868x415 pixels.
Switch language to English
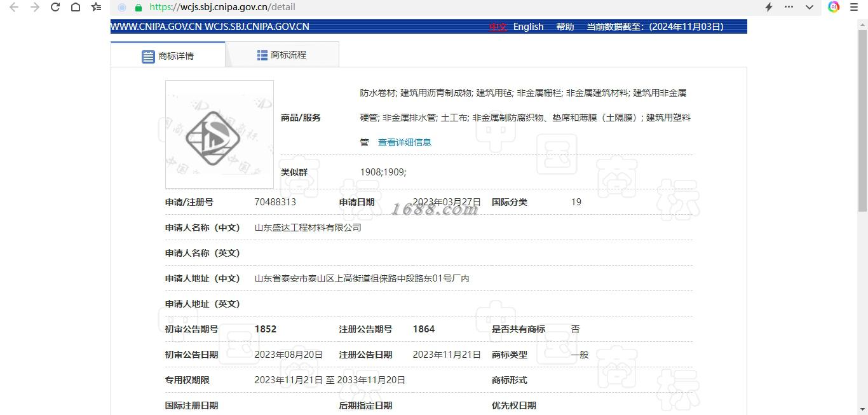coord(528,27)
